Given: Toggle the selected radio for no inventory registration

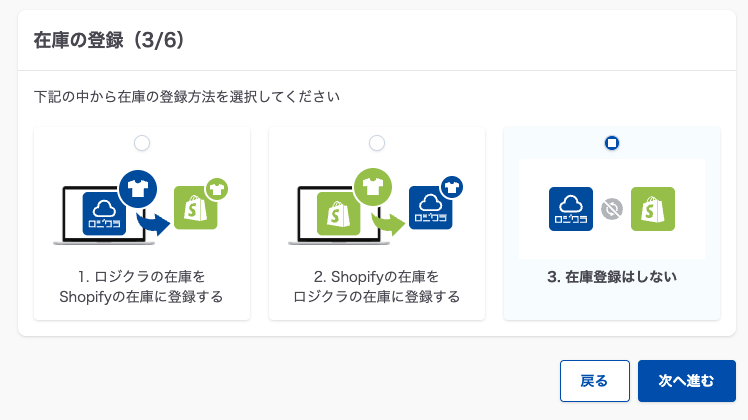Looking at the screenshot, I should 612,143.
